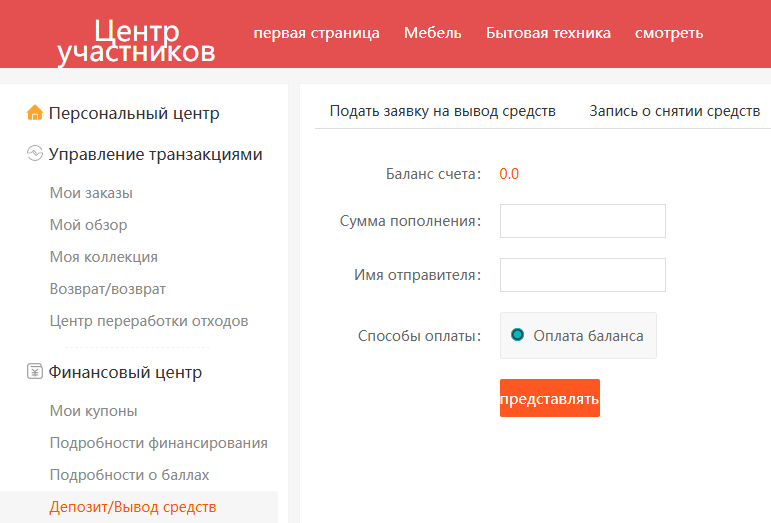Go to Моя коллекция
Image resolution: width=771 pixels, height=523 pixels.
coord(104,257)
